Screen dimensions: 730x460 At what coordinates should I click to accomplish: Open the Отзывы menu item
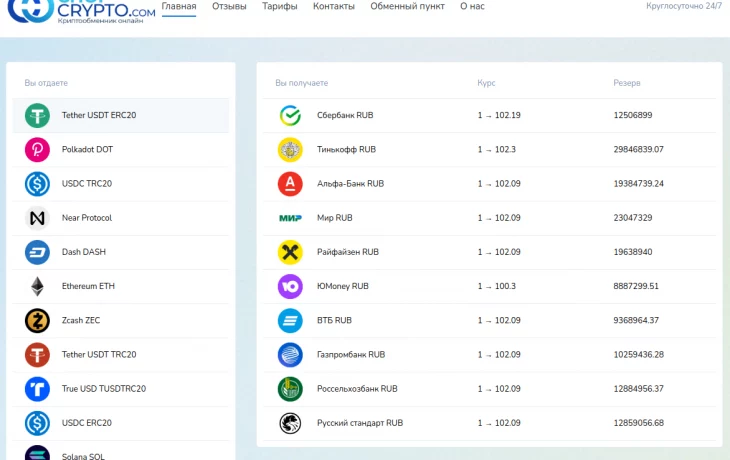229,6
